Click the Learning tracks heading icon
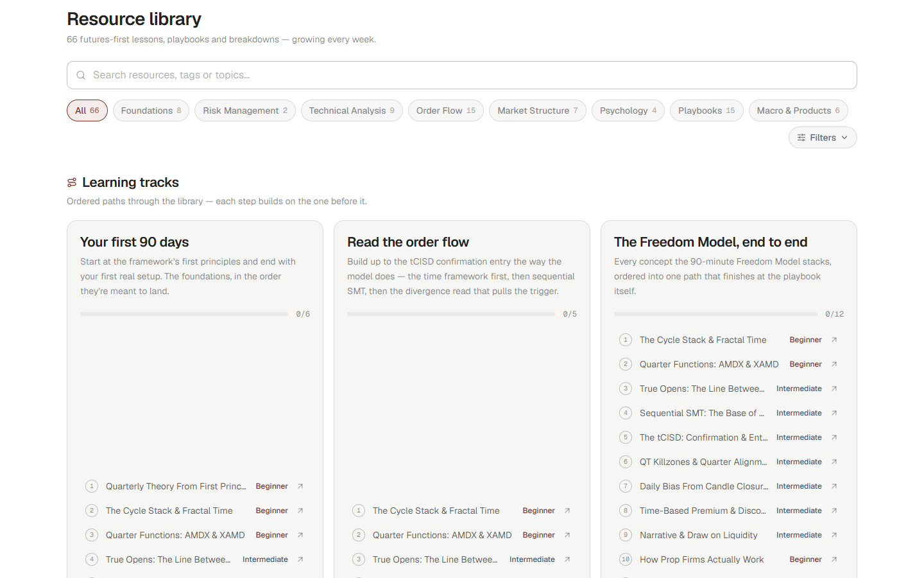The width and height of the screenshot is (924, 578). pyautogui.click(x=72, y=182)
